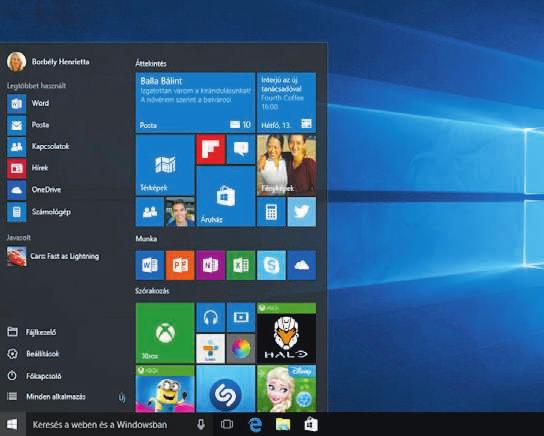Screen dimensions: 544x436
Task: Open Fájlkezelő file explorer entry
Action: pos(32,332)
